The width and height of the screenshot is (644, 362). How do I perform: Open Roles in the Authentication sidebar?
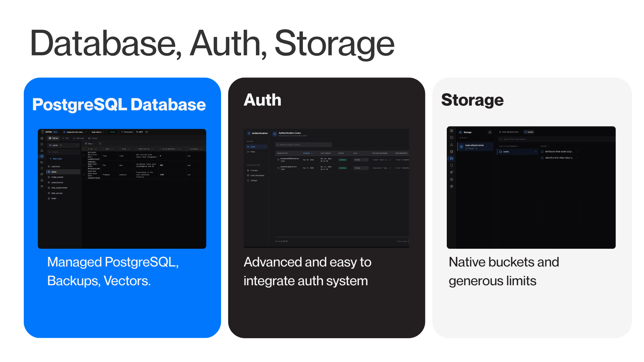252,152
